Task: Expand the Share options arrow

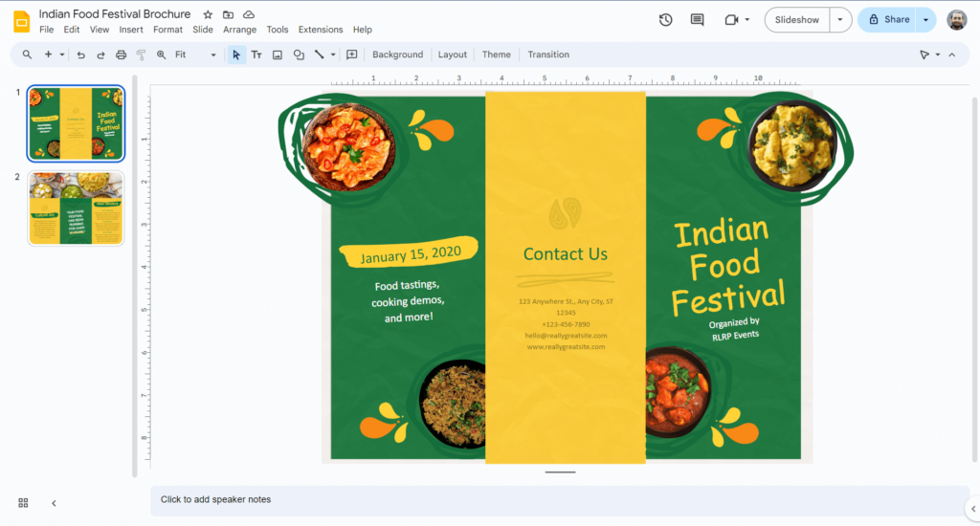Action: (925, 19)
